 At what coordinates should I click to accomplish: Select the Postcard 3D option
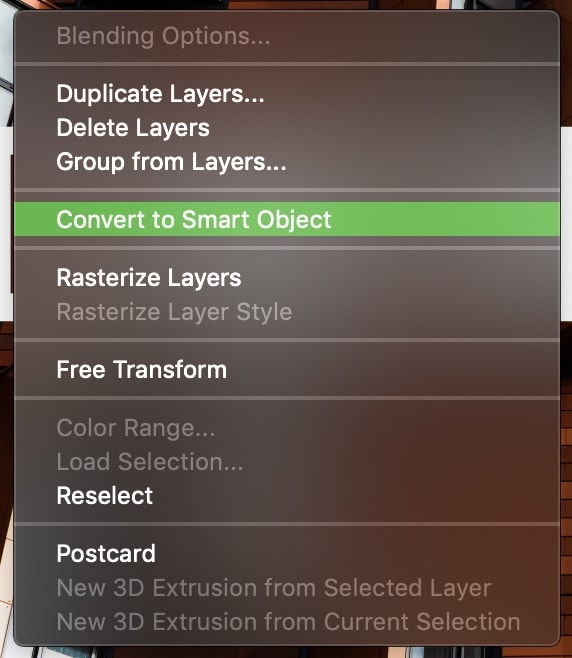(x=287, y=553)
